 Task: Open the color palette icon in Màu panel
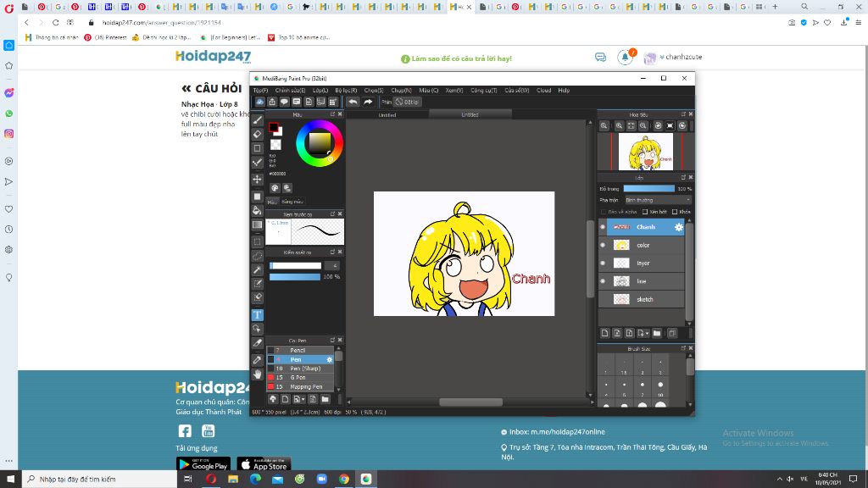pos(275,188)
